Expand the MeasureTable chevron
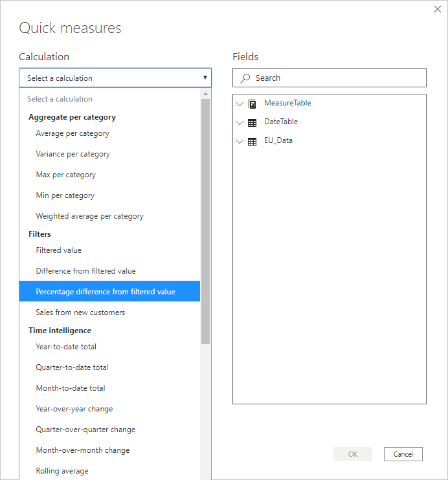The width and height of the screenshot is (448, 480). [x=240, y=104]
